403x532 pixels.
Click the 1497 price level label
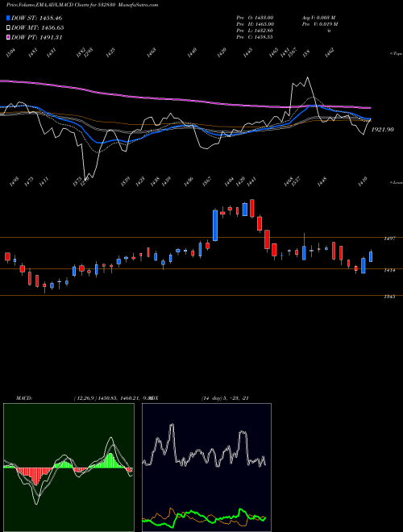click(389, 239)
